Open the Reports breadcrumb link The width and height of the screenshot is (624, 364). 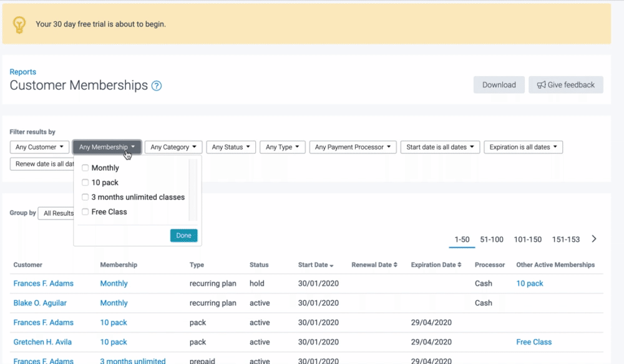pos(23,72)
